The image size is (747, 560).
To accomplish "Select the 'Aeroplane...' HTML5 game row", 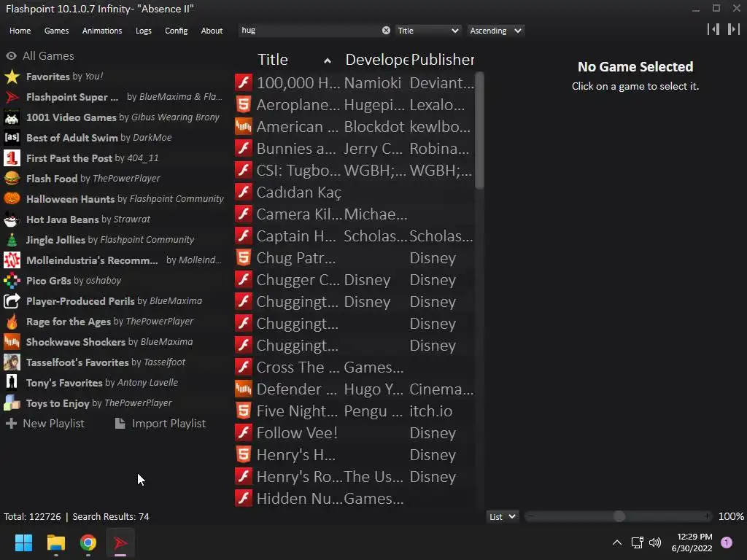I will [355, 104].
